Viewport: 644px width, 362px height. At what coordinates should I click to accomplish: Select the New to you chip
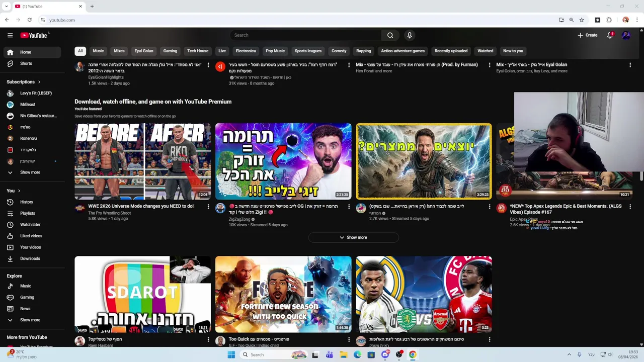point(513,51)
